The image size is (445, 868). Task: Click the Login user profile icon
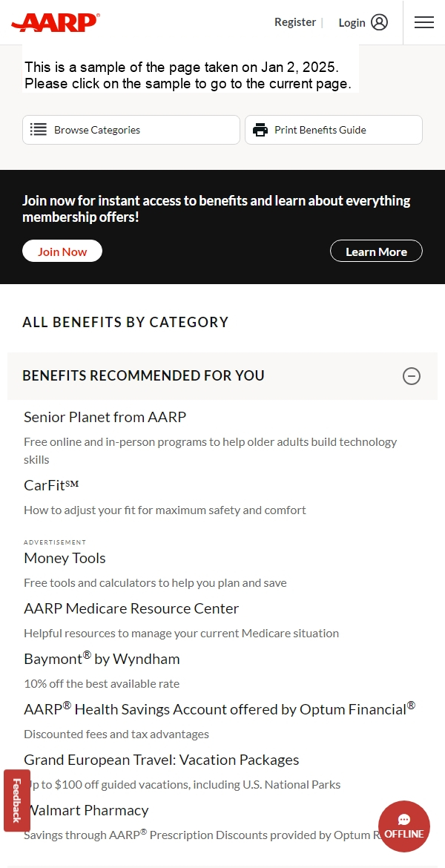click(x=379, y=22)
